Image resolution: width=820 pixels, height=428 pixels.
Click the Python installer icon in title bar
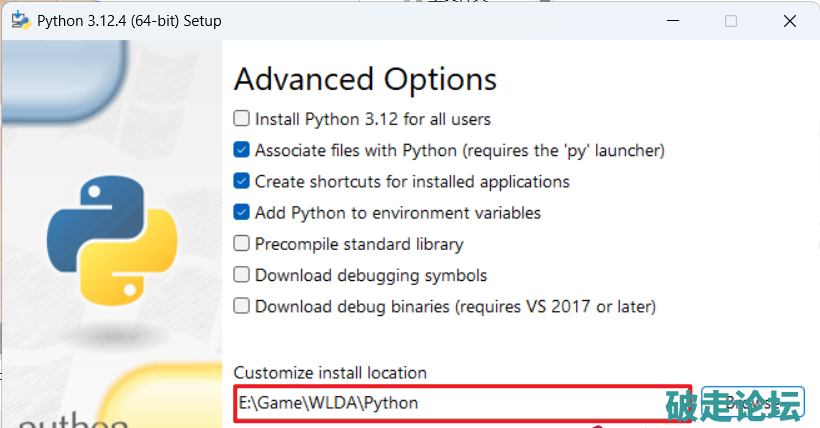[x=19, y=21]
